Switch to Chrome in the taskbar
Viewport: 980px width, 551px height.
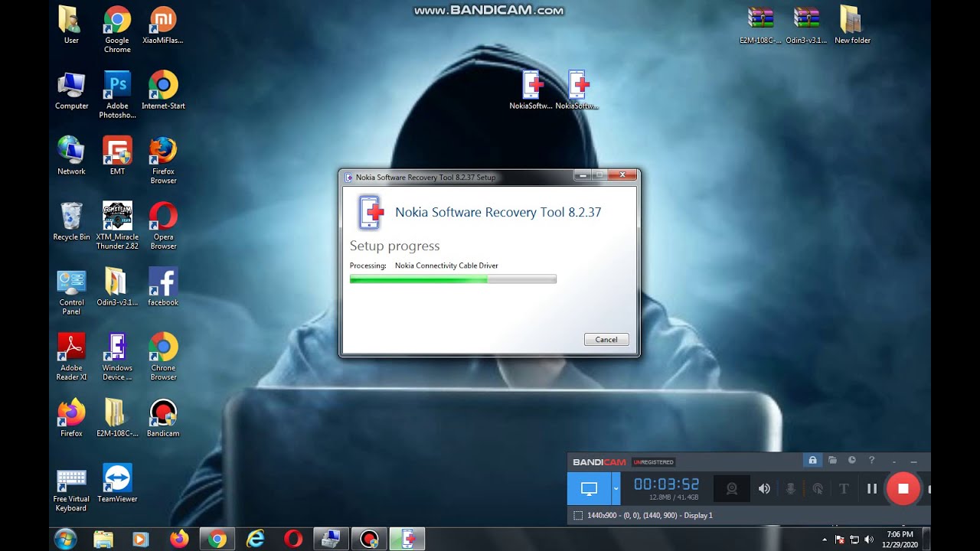click(217, 540)
